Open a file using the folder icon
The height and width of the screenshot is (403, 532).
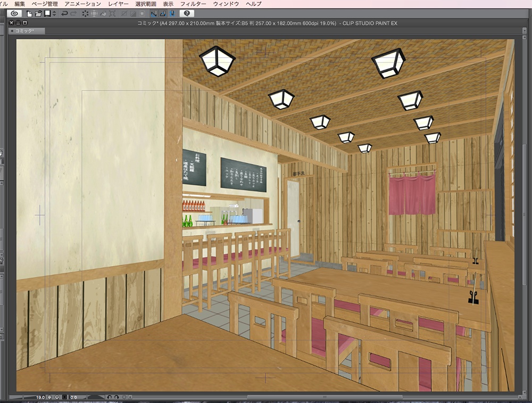pyautogui.click(x=38, y=13)
